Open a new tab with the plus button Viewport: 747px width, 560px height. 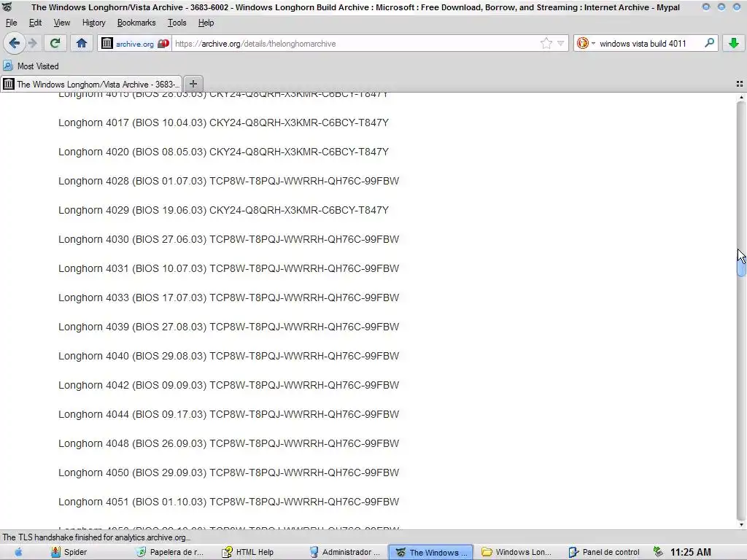(x=193, y=84)
